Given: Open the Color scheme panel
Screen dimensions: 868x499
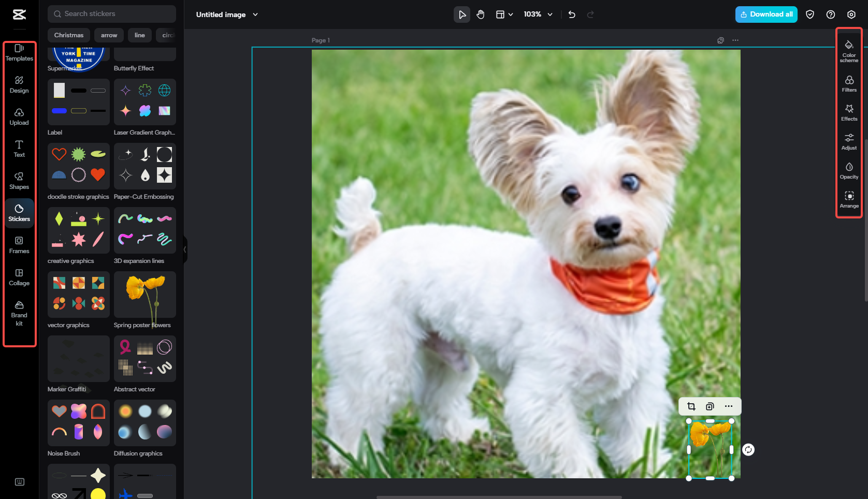Looking at the screenshot, I should (x=849, y=50).
